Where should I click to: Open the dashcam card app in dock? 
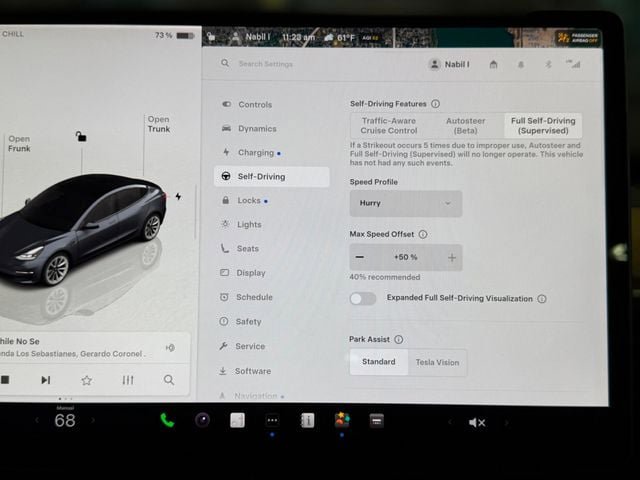377,420
